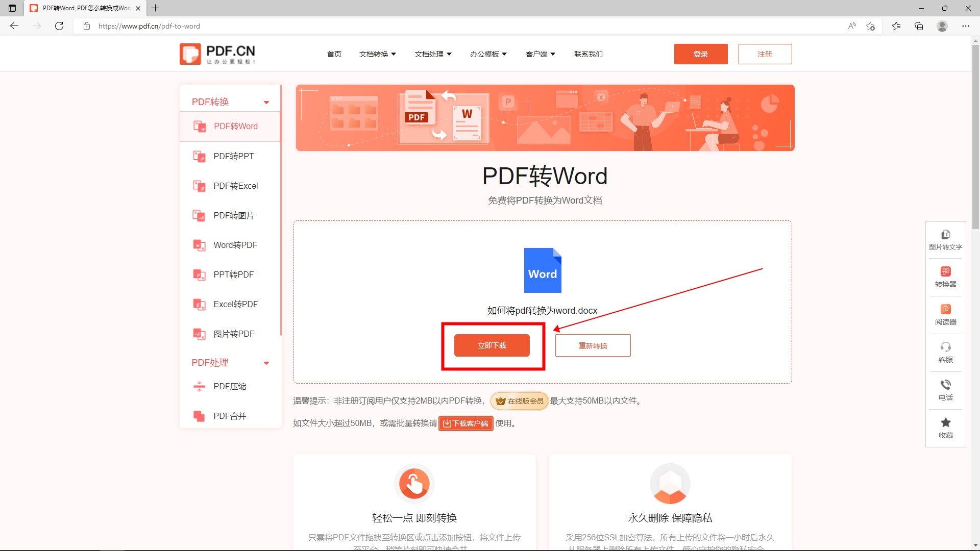Image resolution: width=980 pixels, height=551 pixels.
Task: Collapse the PDF转换 sidebar section
Action: [266, 103]
